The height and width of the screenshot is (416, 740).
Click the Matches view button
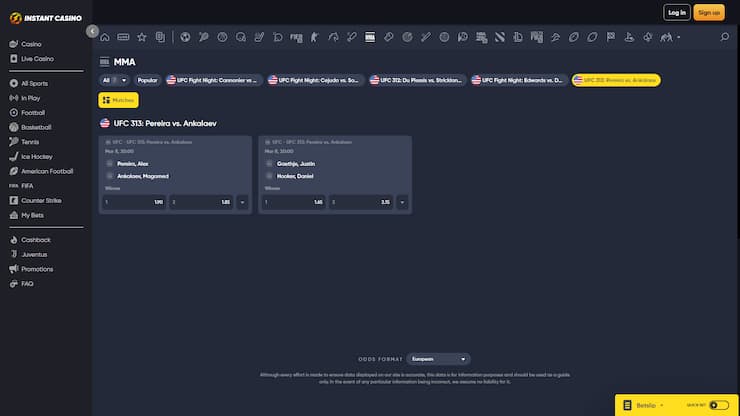pos(119,100)
